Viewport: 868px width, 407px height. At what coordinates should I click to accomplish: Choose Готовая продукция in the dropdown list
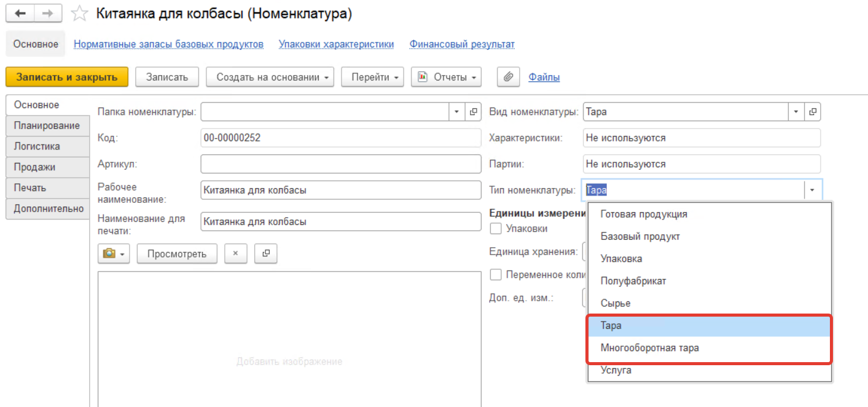pos(643,214)
